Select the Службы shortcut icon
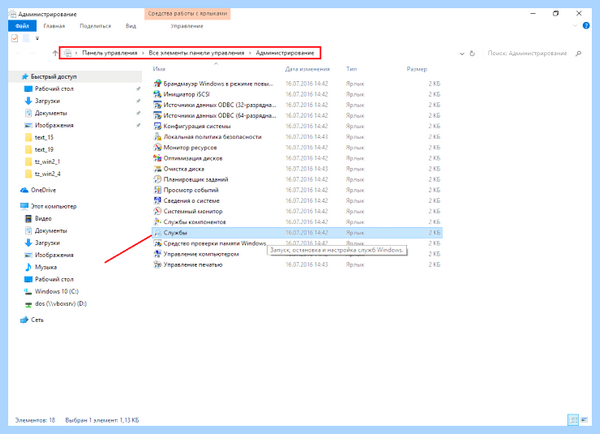The image size is (600, 434). pos(157,232)
